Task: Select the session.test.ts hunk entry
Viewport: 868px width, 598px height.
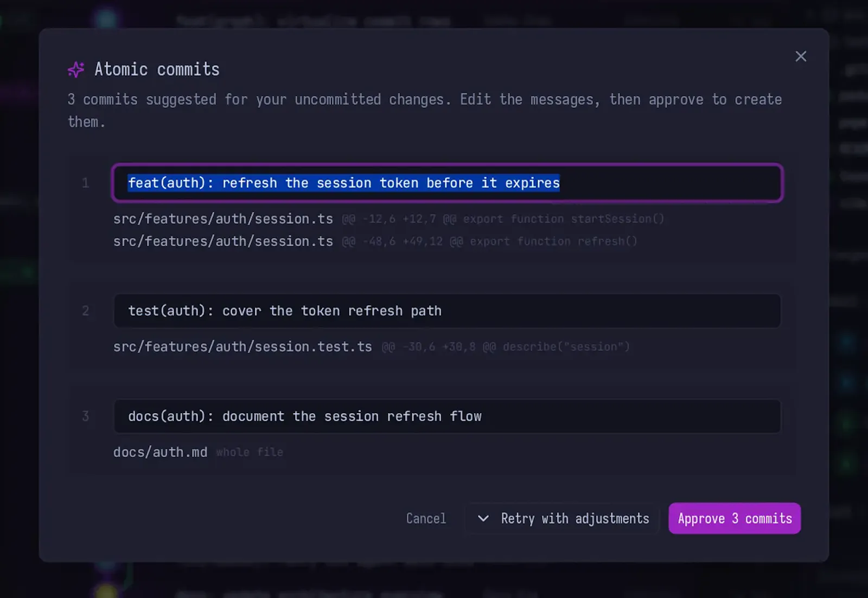Action: (x=372, y=347)
